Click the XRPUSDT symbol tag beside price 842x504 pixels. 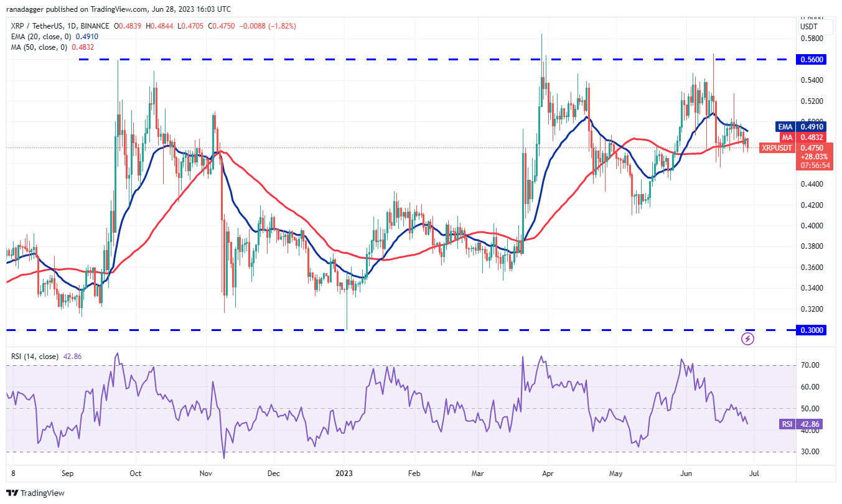coord(777,148)
